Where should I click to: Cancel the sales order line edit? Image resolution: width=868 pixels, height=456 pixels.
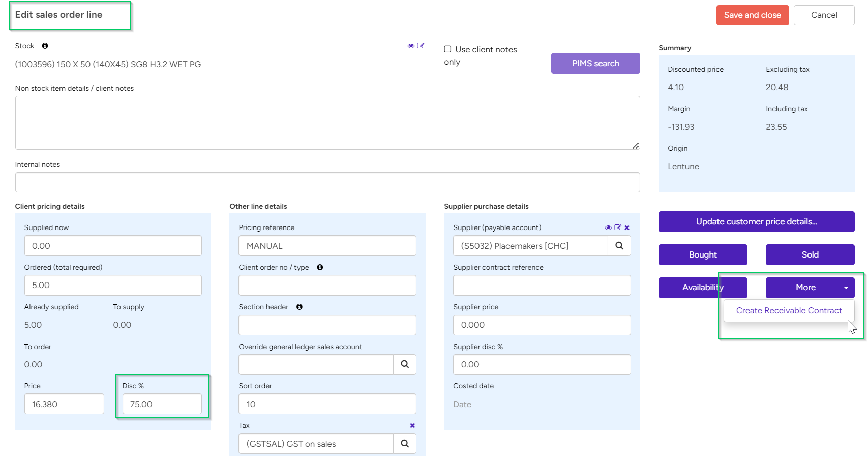coord(824,15)
